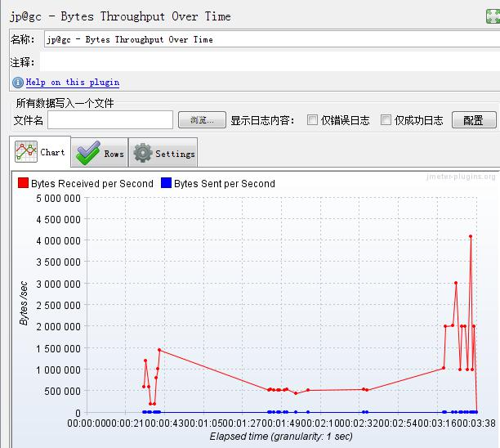Switch to the Chart tab
The image size is (500, 448).
coord(41,152)
